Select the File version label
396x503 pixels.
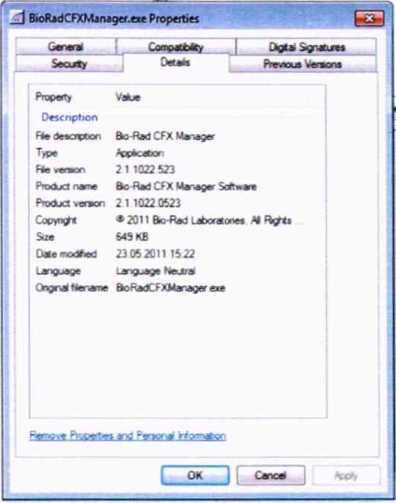[60, 169]
